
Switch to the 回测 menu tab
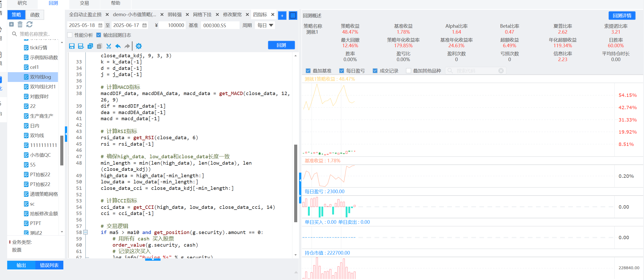point(53,3)
